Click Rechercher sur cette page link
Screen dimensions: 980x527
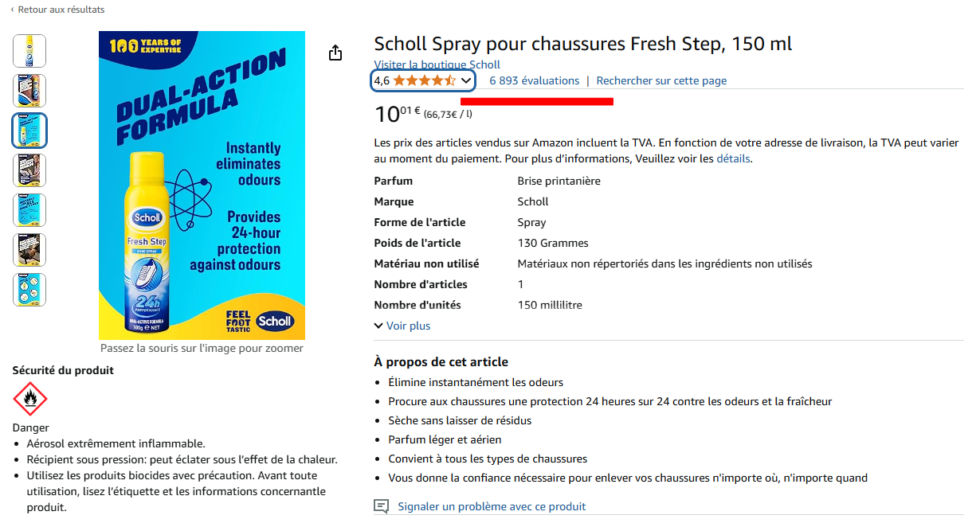(661, 80)
